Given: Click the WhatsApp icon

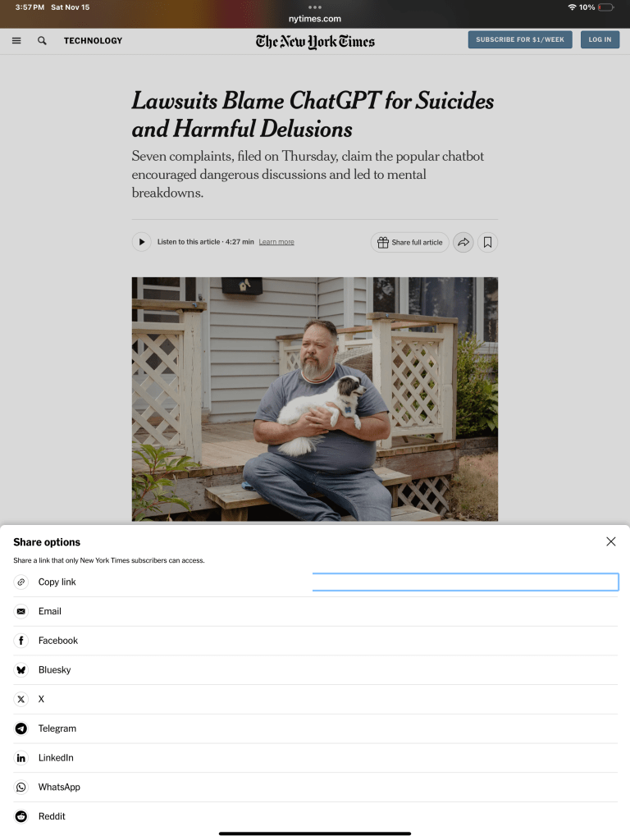Looking at the screenshot, I should 21,787.
